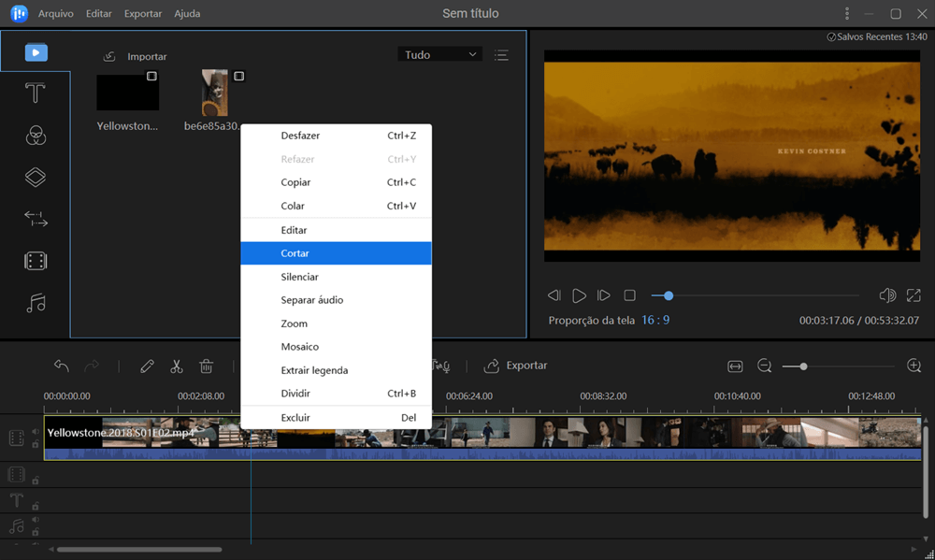Click the Exportar button in timeline toolbar
Image resolution: width=935 pixels, height=560 pixels.
tap(515, 366)
